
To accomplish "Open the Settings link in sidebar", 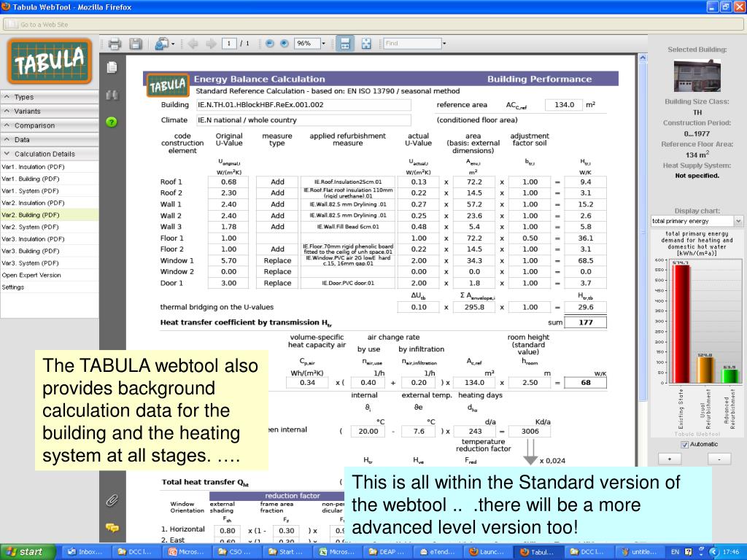I will (13, 287).
